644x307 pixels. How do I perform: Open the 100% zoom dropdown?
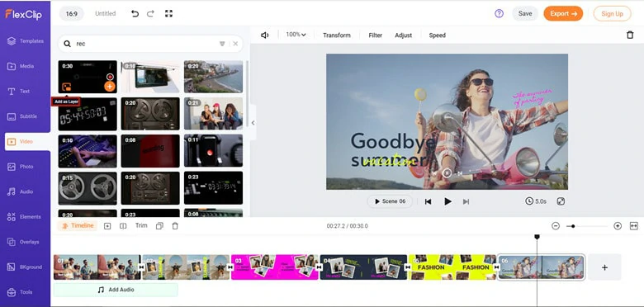click(x=296, y=35)
